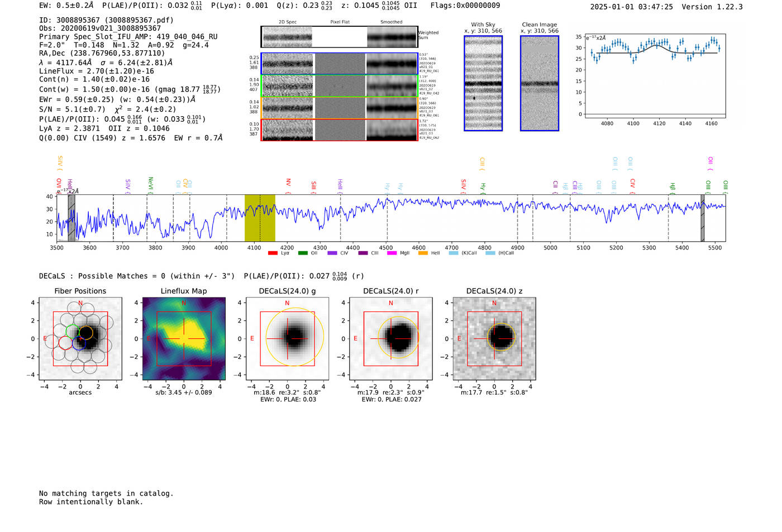The height and width of the screenshot is (532, 782).
Task: Click the Row intentionally blank text
Action: (91, 502)
